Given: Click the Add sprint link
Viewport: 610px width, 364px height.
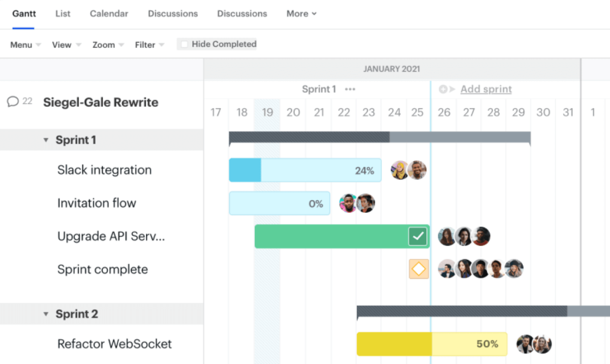Looking at the screenshot, I should (485, 89).
